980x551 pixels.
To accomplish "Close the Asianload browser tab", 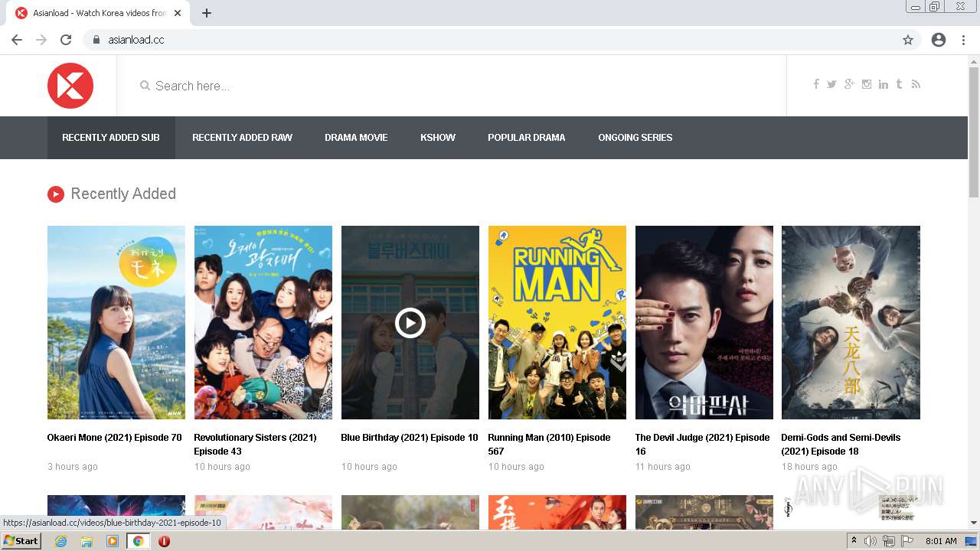I will 178,13.
